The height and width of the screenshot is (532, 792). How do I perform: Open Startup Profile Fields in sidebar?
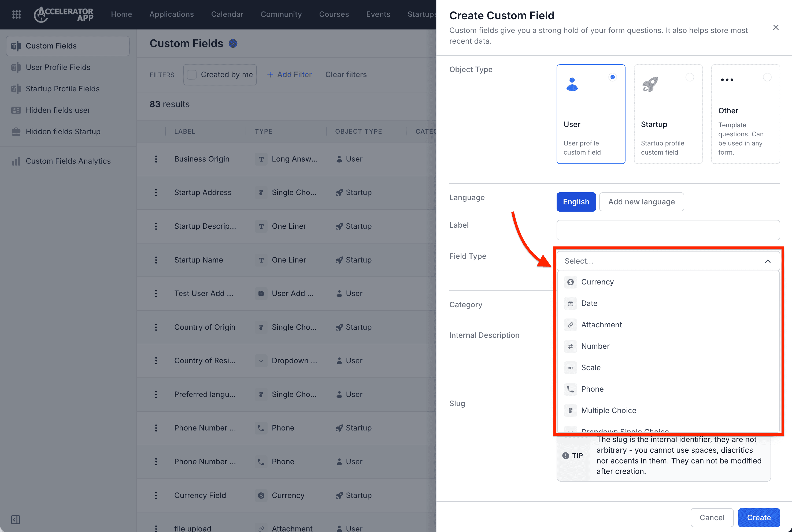click(x=68, y=89)
